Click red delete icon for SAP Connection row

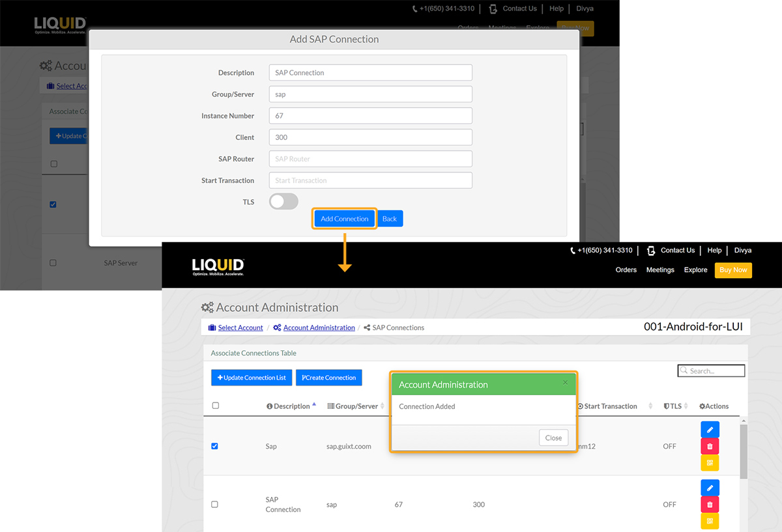pyautogui.click(x=710, y=504)
